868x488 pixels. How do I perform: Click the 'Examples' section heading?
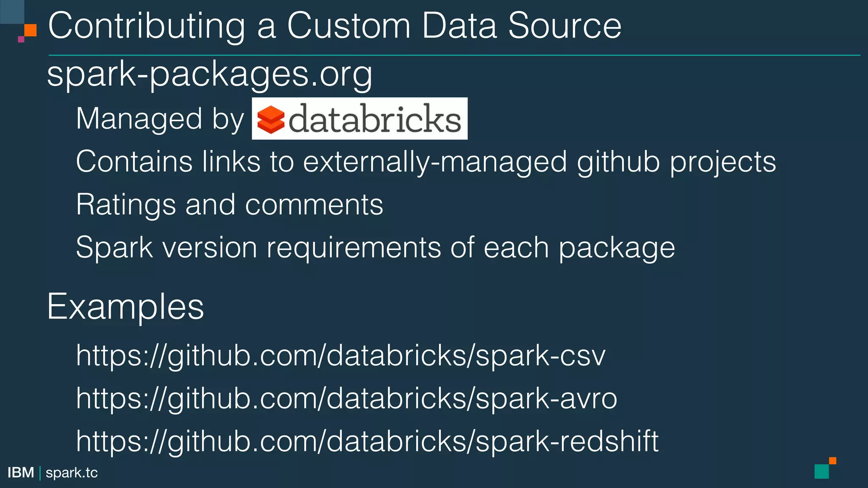[x=125, y=306]
